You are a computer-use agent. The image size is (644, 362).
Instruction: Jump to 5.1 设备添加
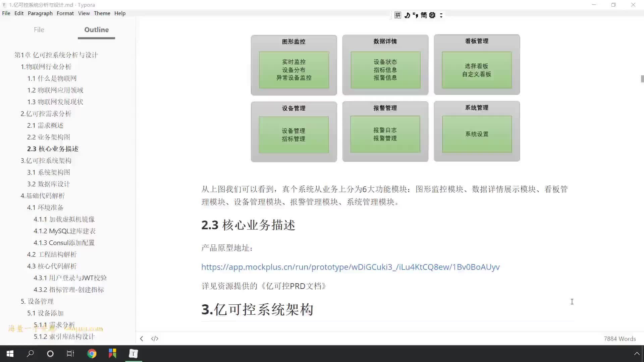pyautogui.click(x=45, y=313)
